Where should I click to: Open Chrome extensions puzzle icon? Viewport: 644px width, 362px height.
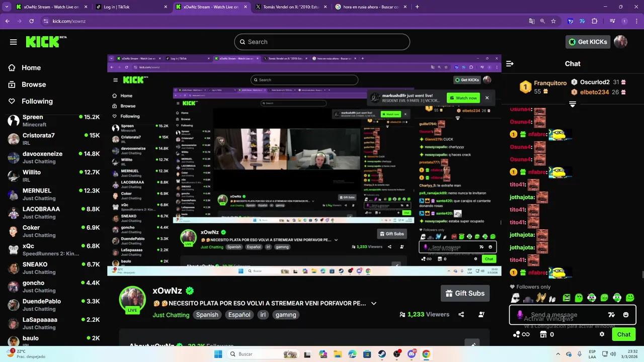595,21
